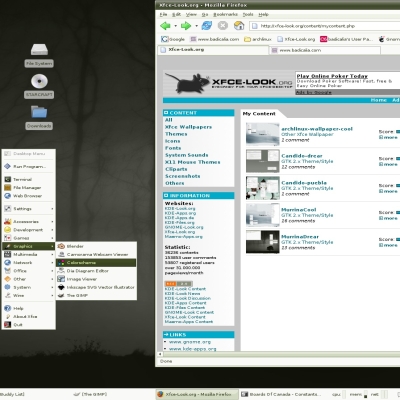
Task: Expand the Settings submenu
Action: click(29, 209)
